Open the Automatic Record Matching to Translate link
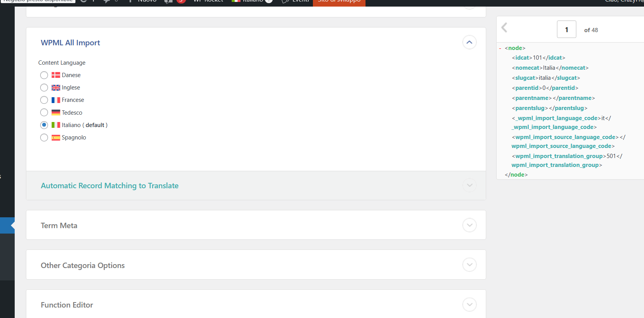Screen dimensions: 644x318 coord(110,186)
